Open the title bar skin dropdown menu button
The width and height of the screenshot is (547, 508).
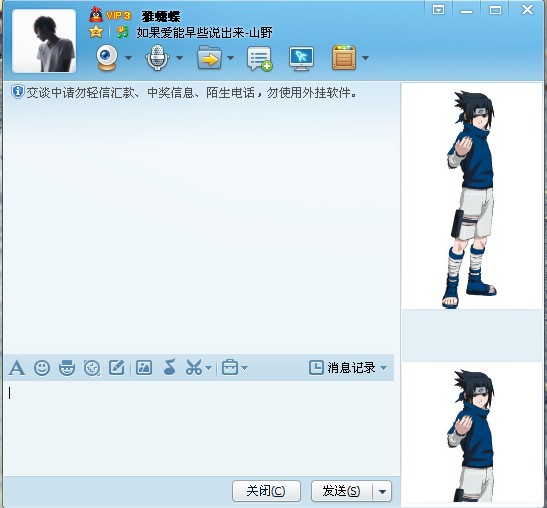(x=438, y=9)
